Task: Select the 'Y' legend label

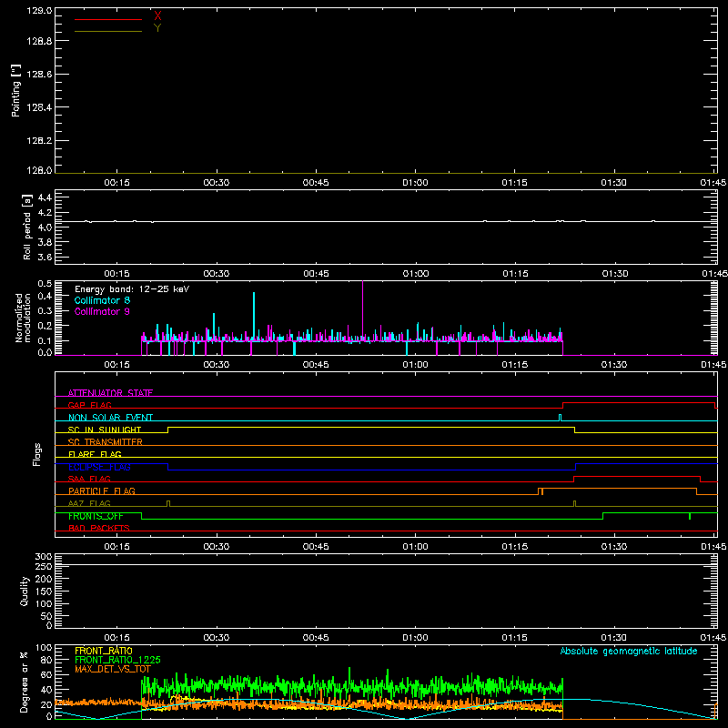Action: click(x=157, y=28)
